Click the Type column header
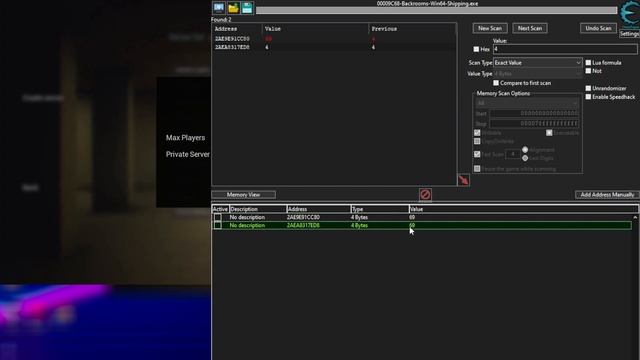640x360 pixels. click(x=380, y=209)
